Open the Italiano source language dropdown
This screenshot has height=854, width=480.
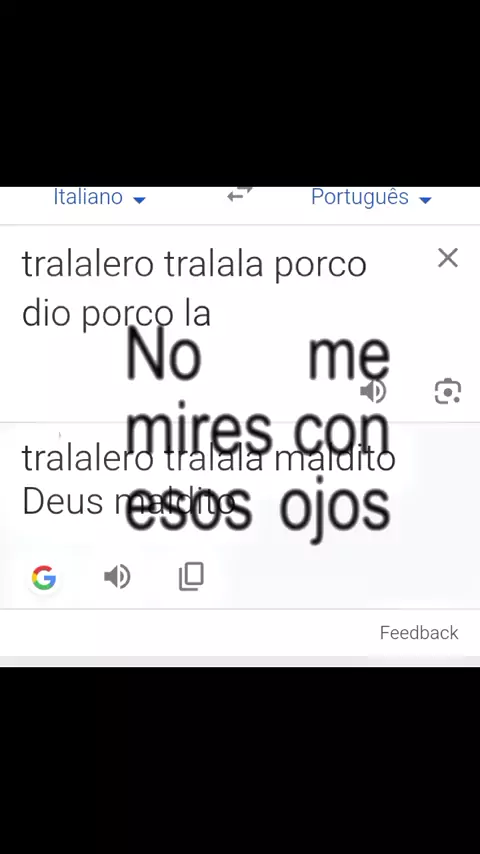coord(100,197)
